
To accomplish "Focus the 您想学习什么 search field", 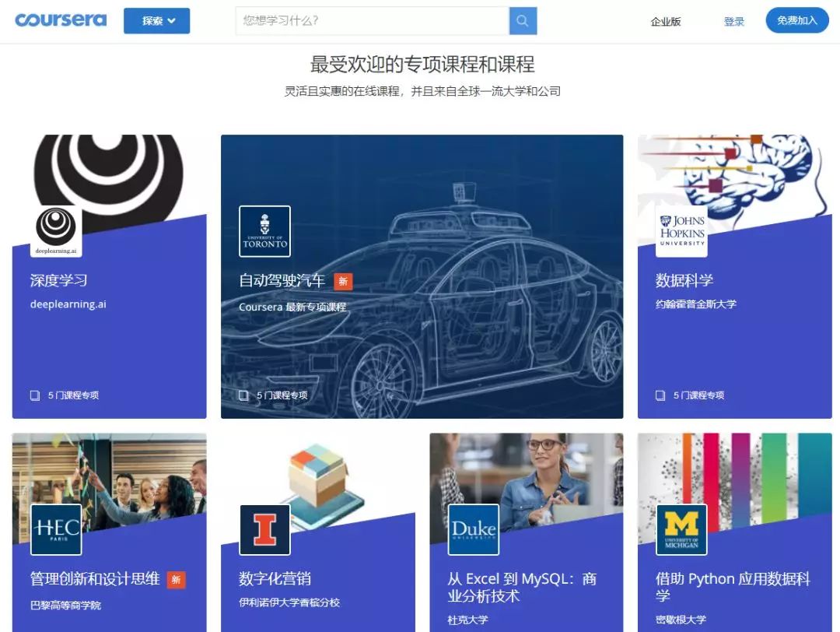I will point(372,21).
